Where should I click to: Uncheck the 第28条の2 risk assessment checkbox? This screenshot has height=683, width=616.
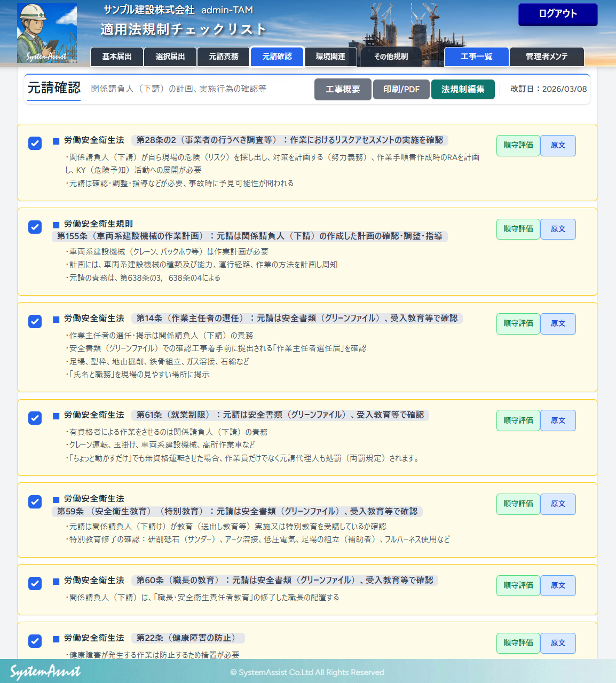pyautogui.click(x=35, y=143)
